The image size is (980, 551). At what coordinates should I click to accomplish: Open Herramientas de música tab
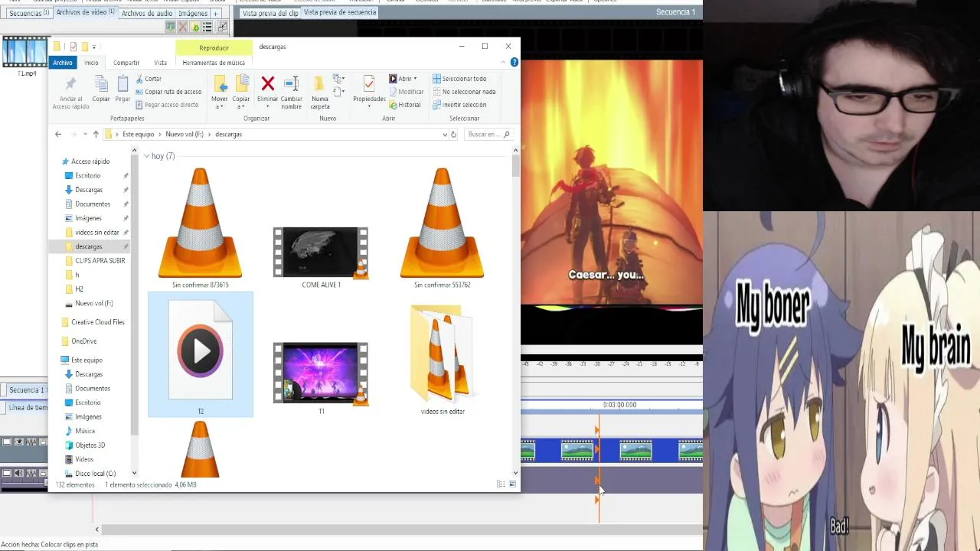[x=214, y=63]
